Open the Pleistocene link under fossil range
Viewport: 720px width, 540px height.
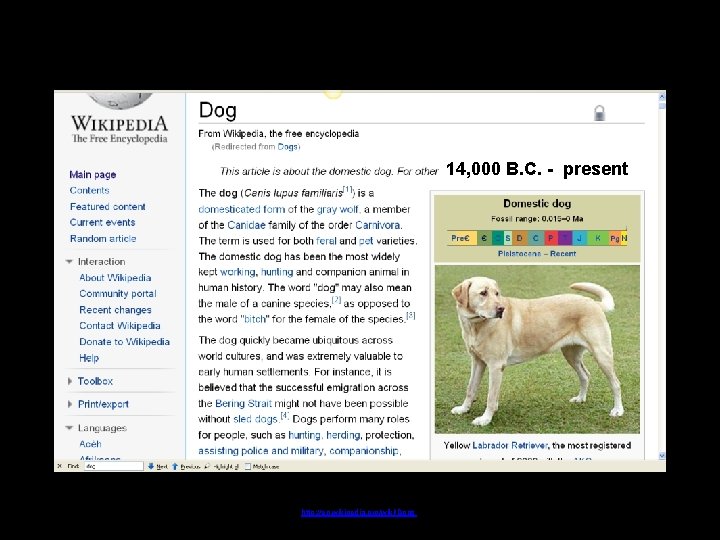(x=519, y=253)
